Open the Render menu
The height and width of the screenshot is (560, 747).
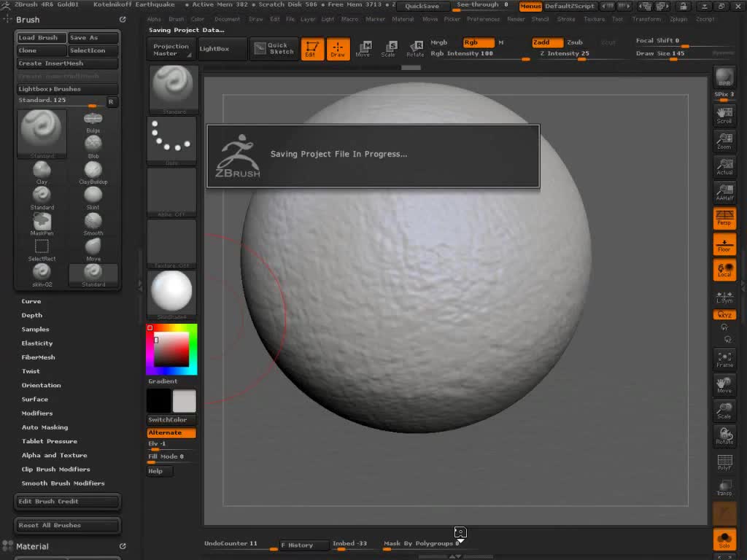coord(516,19)
